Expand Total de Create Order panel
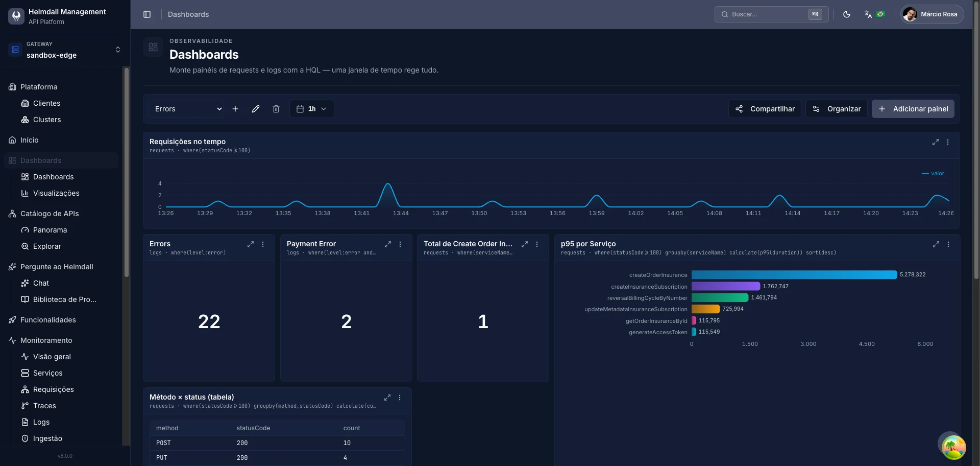This screenshot has height=466, width=980. 525,244
